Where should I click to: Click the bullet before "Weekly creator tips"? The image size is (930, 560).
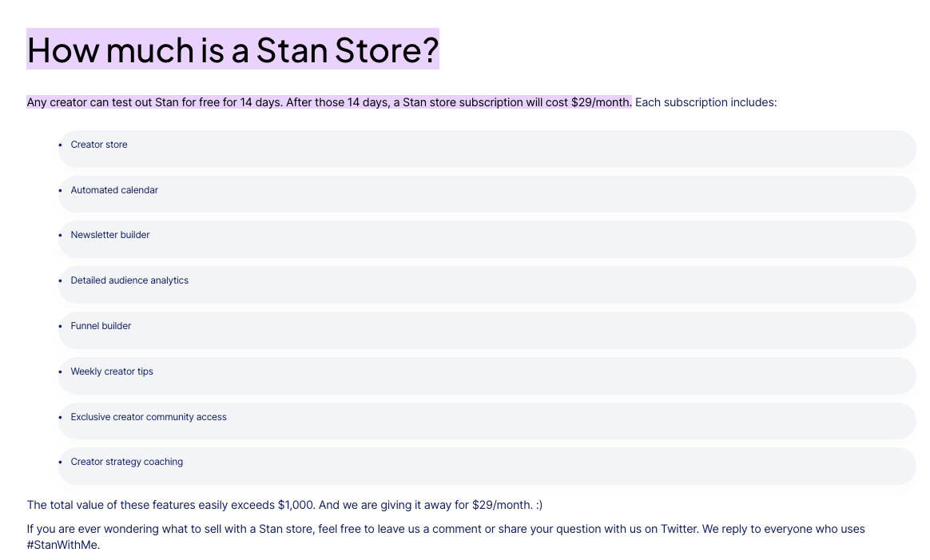coord(61,372)
